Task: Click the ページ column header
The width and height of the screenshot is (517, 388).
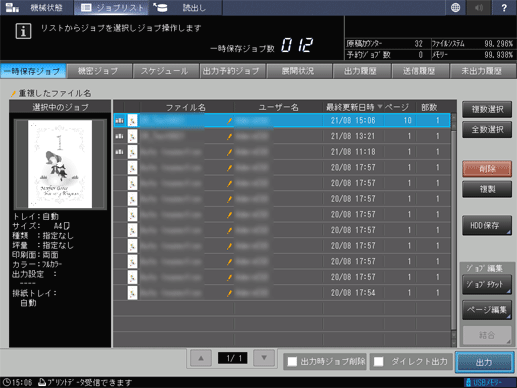Action: coord(397,107)
